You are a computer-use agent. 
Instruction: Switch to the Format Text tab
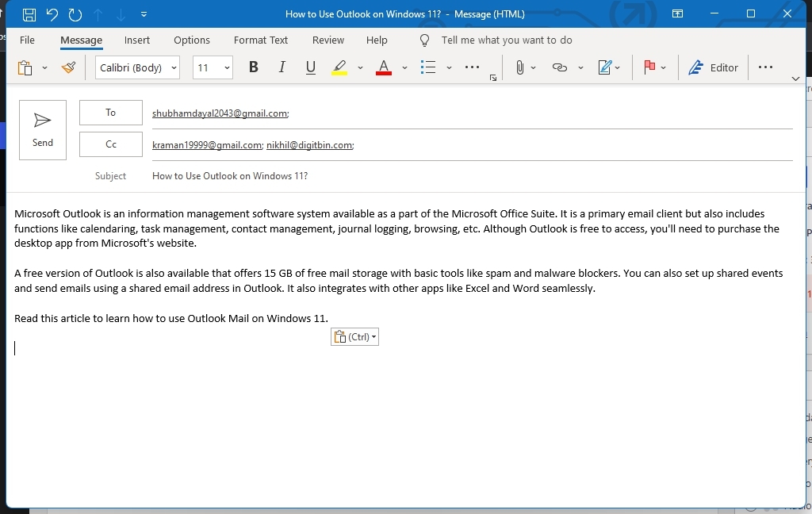(261, 40)
